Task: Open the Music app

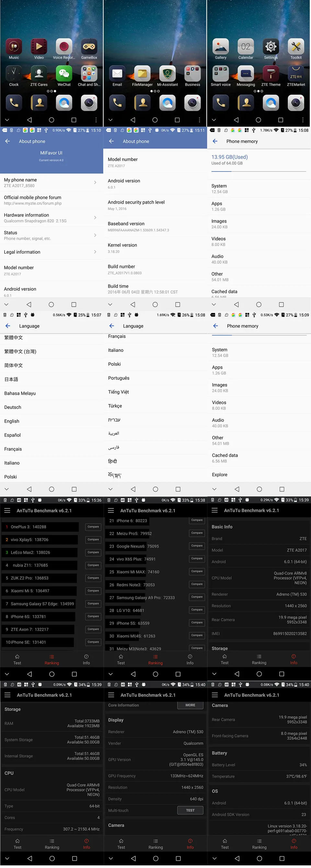Action: [14, 47]
